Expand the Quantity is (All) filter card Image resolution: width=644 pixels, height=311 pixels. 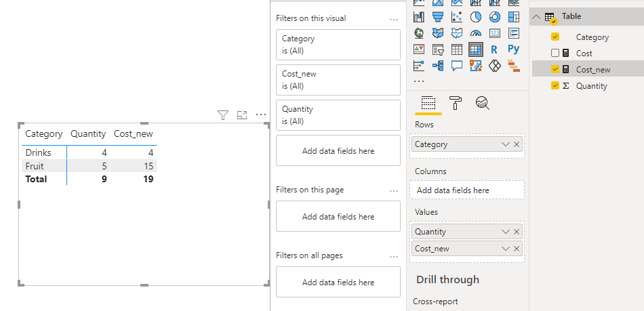coord(338,115)
